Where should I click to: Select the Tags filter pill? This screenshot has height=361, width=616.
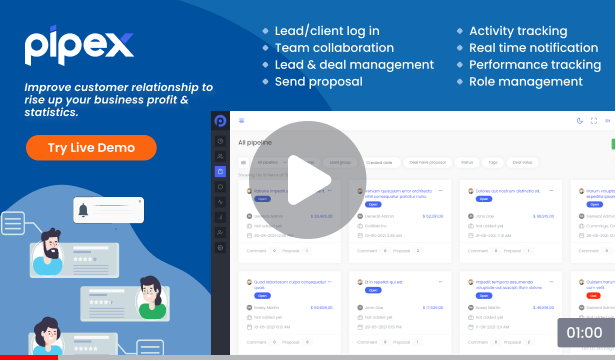493,162
